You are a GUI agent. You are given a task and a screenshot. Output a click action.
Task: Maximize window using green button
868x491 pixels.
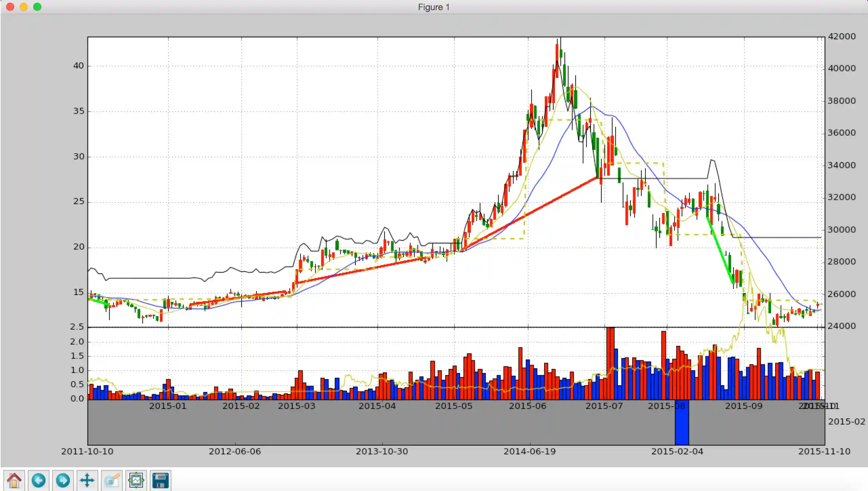coord(37,7)
